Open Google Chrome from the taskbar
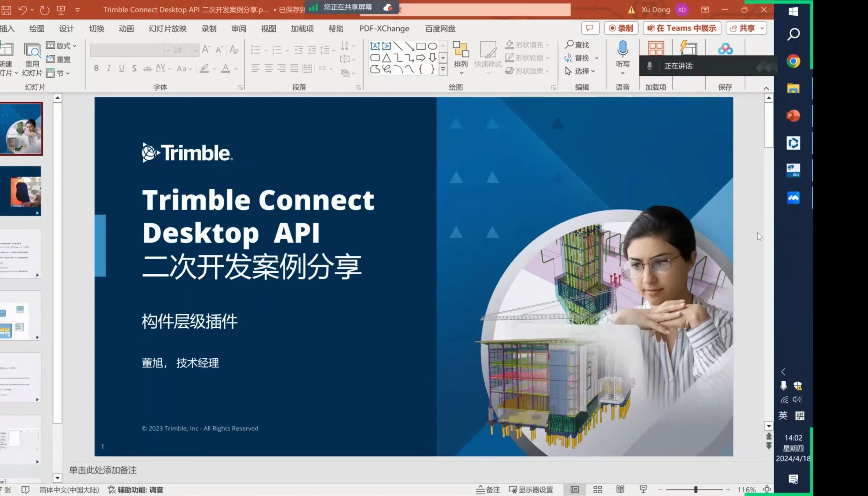Image resolution: width=868 pixels, height=496 pixels. click(793, 61)
